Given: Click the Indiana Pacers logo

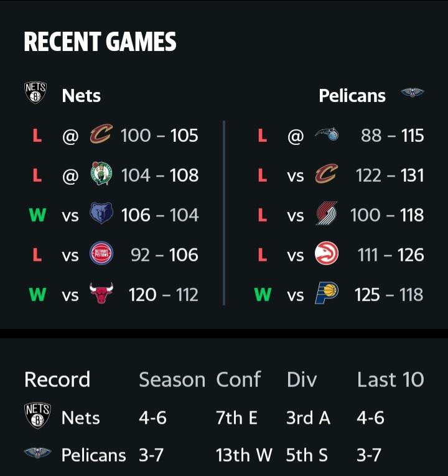Looking at the screenshot, I should pos(327,293).
